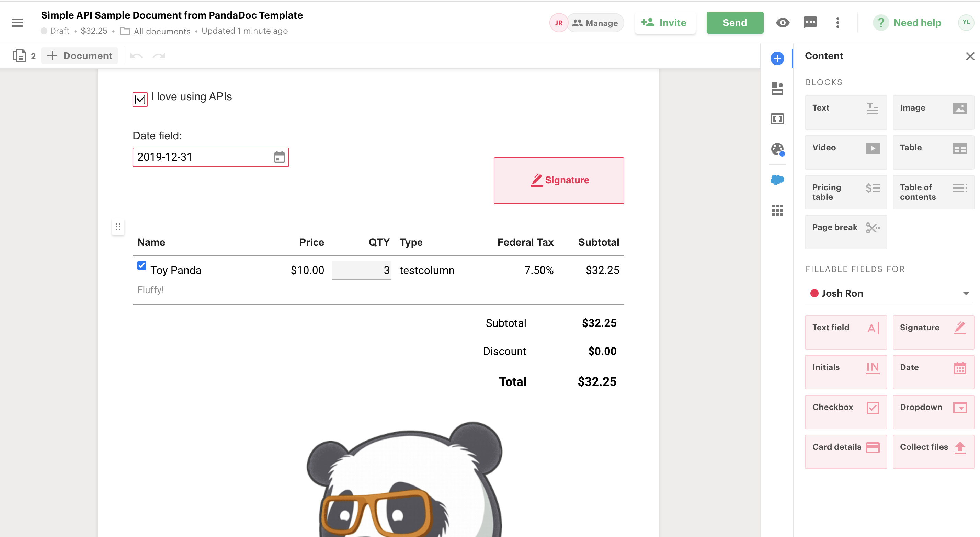Pick the Collect files fillable field
Image resolution: width=980 pixels, height=537 pixels.
933,452
